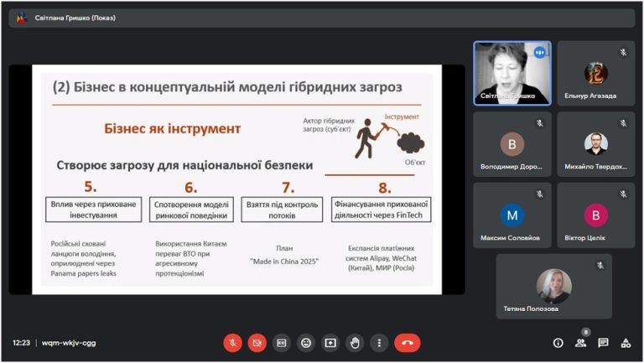Open meeting details info icon

[558, 343]
